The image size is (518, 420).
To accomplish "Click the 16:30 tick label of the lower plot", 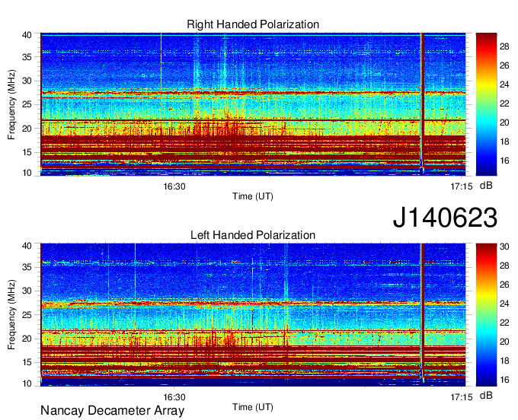I will click(x=174, y=397).
